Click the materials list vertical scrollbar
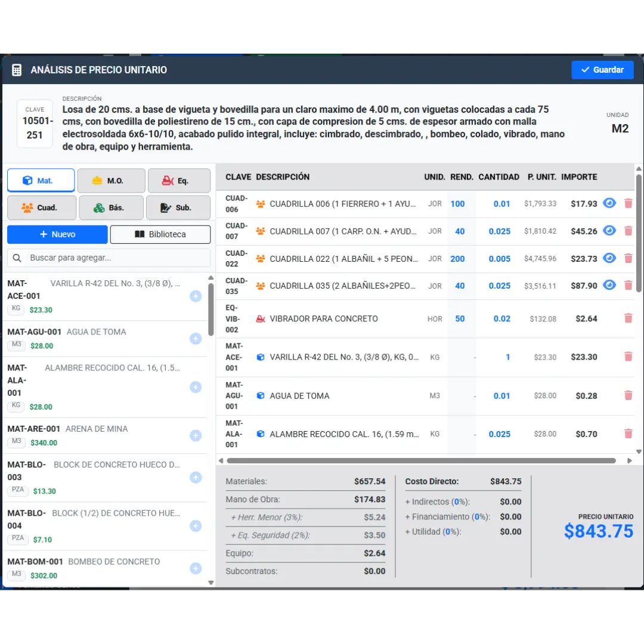The width and height of the screenshot is (644, 644). (x=210, y=309)
